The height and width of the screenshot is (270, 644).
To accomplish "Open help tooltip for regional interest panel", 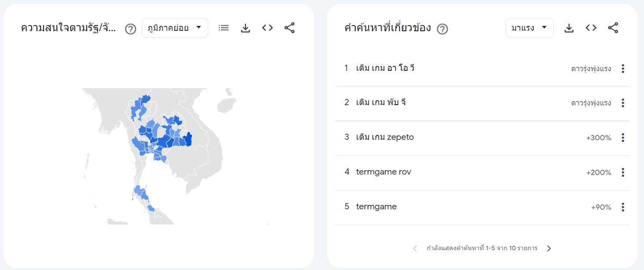I will pyautogui.click(x=130, y=28).
